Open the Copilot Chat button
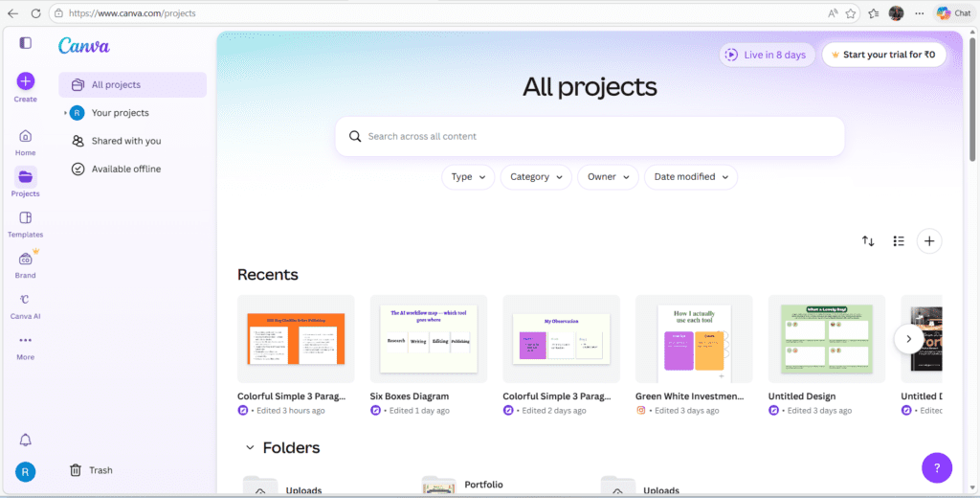The height and width of the screenshot is (498, 980). [954, 13]
